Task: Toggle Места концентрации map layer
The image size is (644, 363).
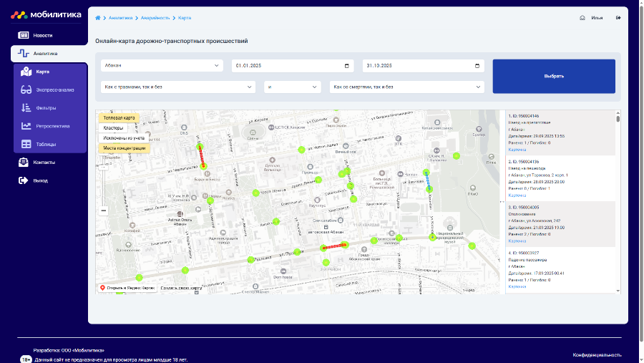Action: coord(124,147)
